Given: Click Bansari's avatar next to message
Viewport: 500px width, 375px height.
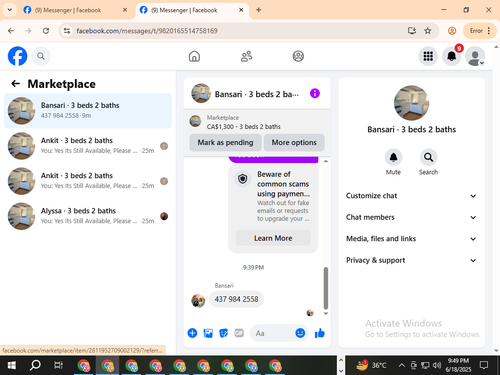Looking at the screenshot, I should tap(198, 301).
